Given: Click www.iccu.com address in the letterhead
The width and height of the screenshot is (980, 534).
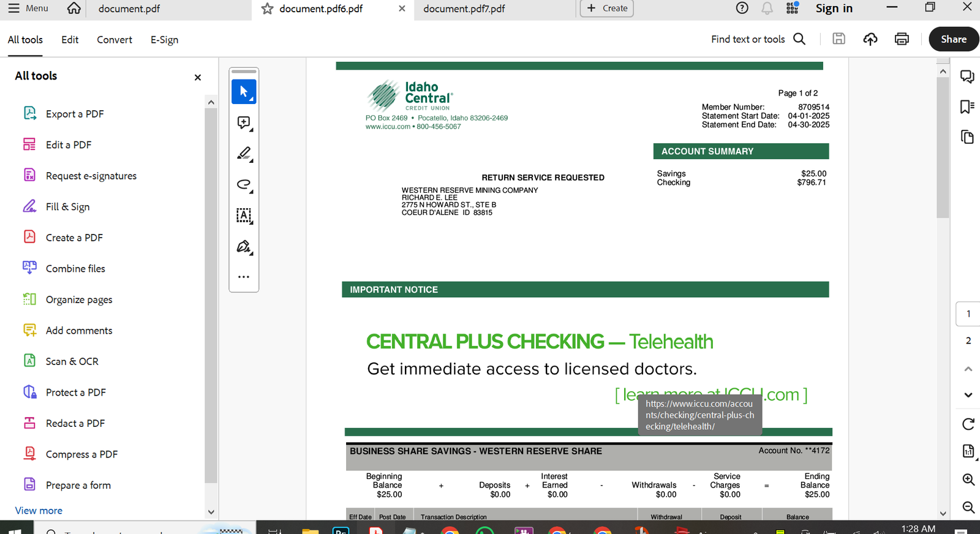Looking at the screenshot, I should pos(388,127).
